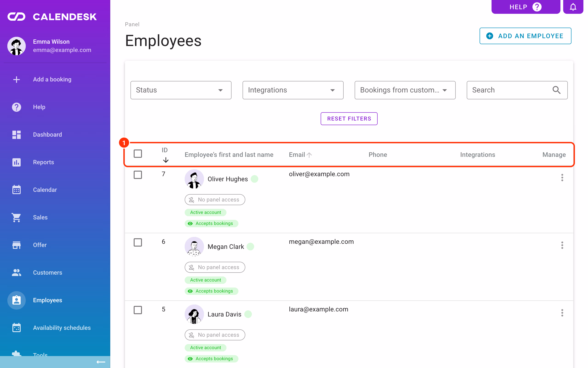
Task: Click Laura Davis 'No panel access' chip
Action: (215, 335)
